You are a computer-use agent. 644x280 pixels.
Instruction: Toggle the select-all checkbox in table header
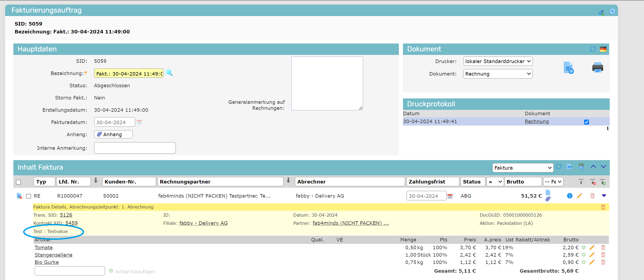tap(19, 182)
